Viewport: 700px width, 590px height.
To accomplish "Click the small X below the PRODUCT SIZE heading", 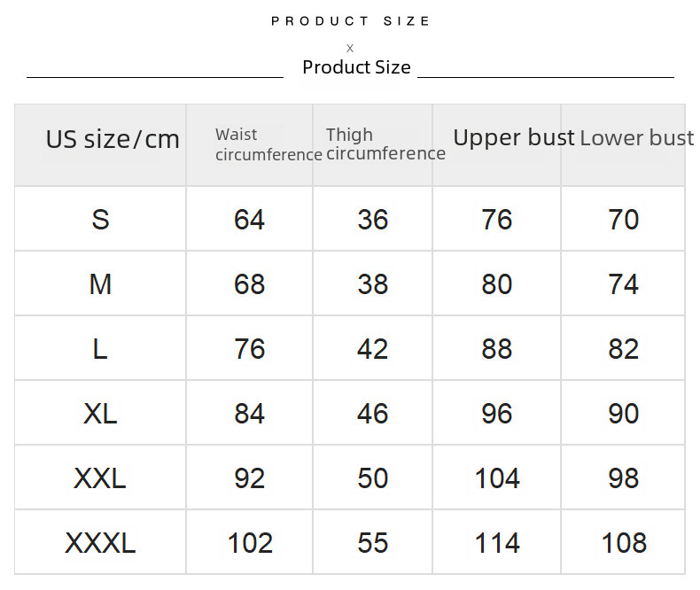I will point(350,49).
